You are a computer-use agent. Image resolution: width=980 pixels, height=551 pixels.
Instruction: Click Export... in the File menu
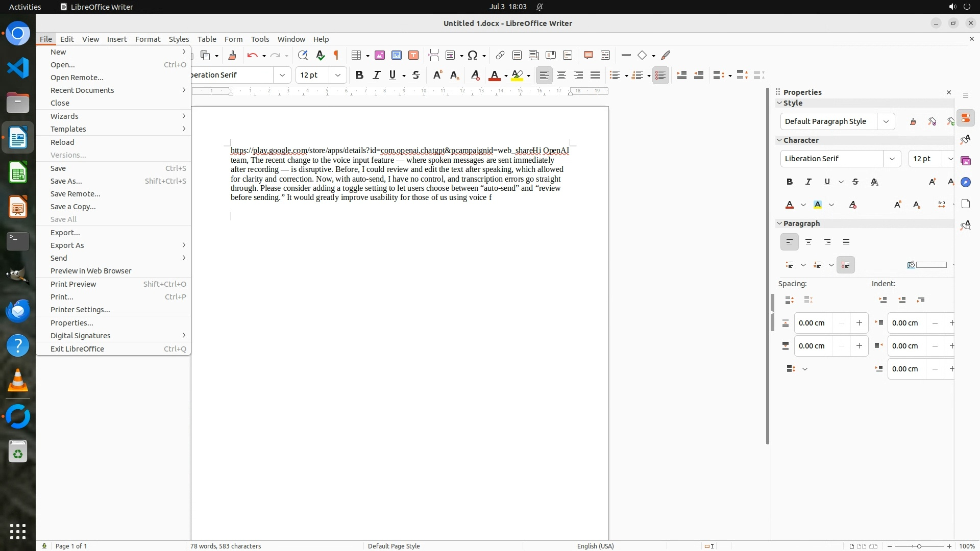pos(65,233)
